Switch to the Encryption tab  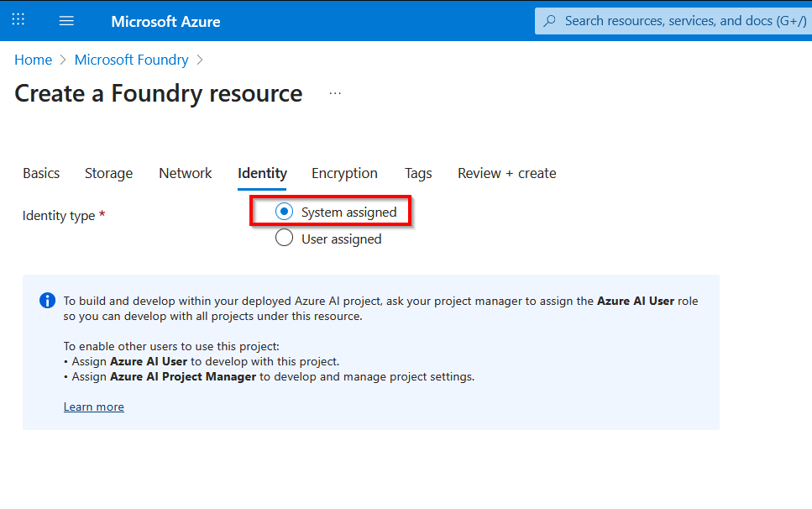point(344,173)
